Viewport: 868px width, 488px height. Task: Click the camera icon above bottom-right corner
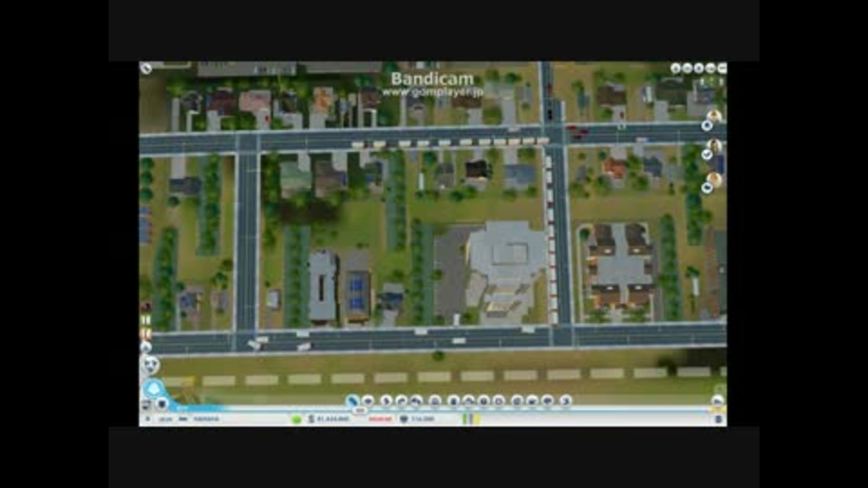click(x=717, y=400)
